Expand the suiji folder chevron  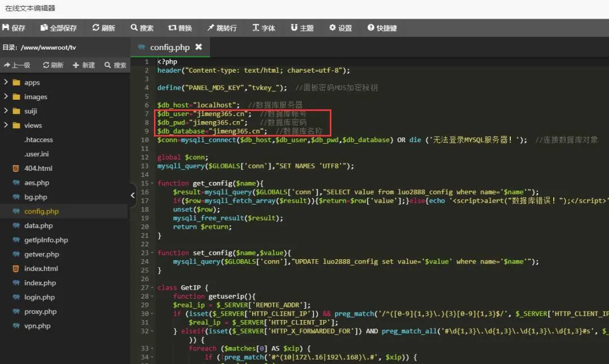click(6, 110)
